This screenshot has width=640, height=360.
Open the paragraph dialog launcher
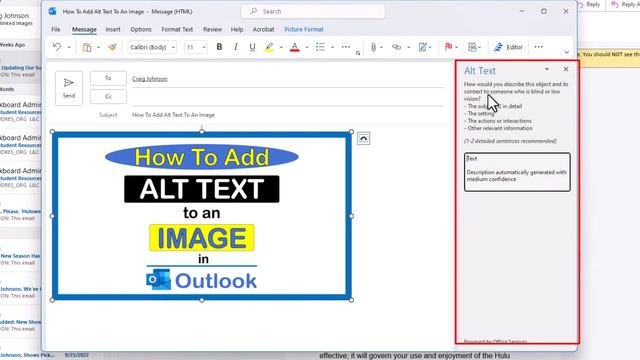pos(358,53)
